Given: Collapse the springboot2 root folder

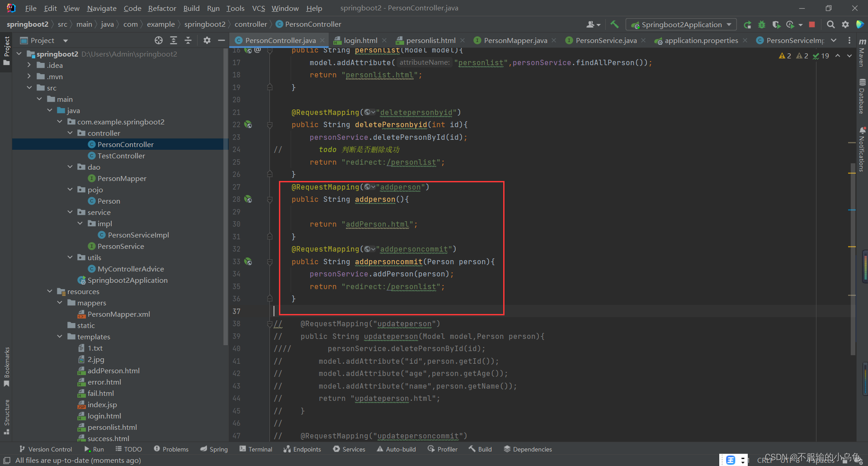Looking at the screenshot, I should (x=19, y=54).
